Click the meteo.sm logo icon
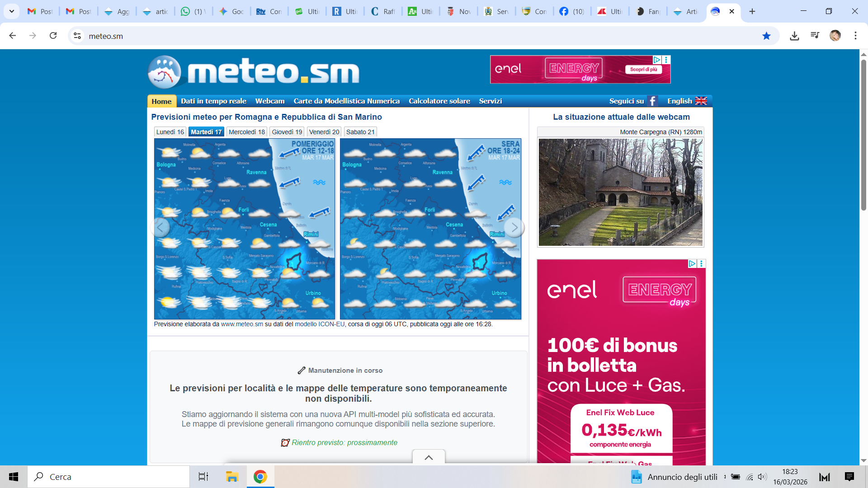Screen dimensions: 868x488 tap(165, 72)
